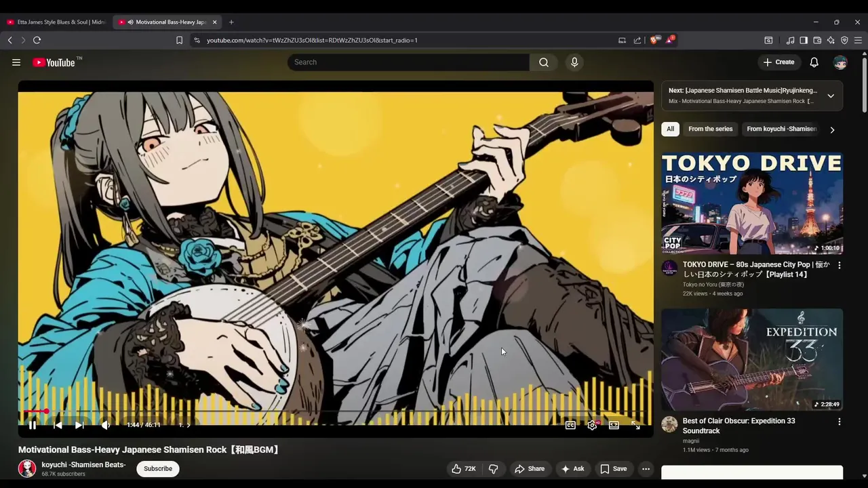Open Expedition 33 soundtrack thumbnail
The width and height of the screenshot is (868, 488).
(752, 360)
